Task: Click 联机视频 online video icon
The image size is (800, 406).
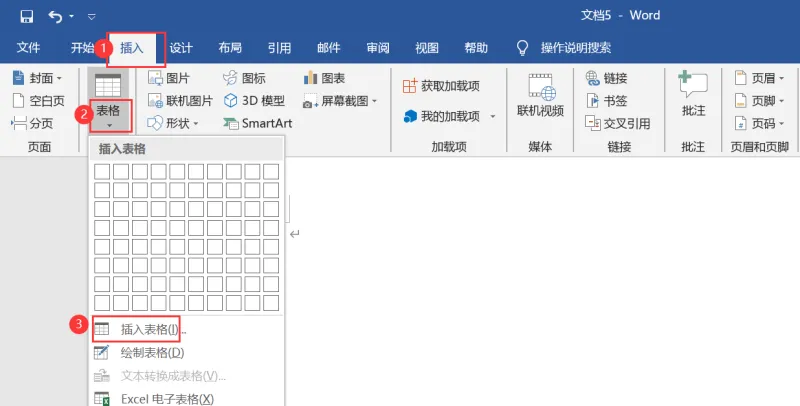Action: tap(541, 95)
